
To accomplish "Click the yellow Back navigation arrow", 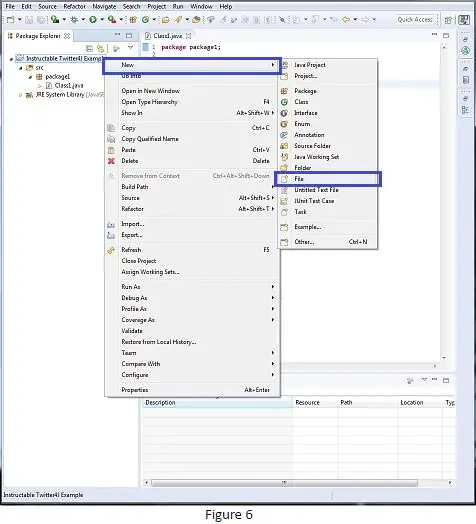I will 346,20.
